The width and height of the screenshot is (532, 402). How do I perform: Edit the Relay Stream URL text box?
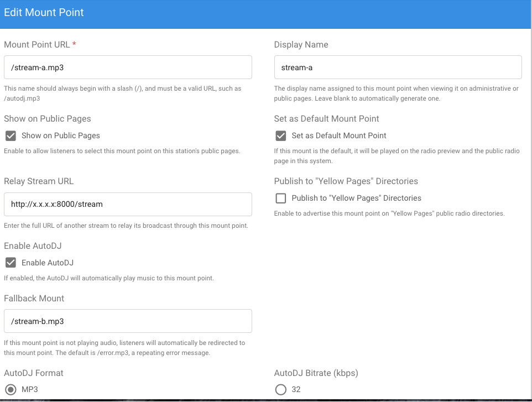pyautogui.click(x=128, y=204)
